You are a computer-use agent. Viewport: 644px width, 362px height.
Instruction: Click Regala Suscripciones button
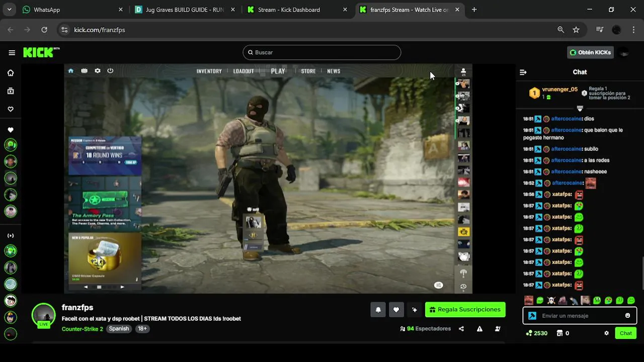click(465, 310)
